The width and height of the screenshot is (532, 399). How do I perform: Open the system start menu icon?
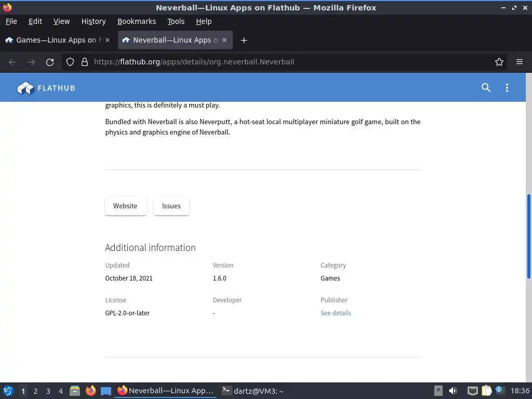click(x=8, y=391)
